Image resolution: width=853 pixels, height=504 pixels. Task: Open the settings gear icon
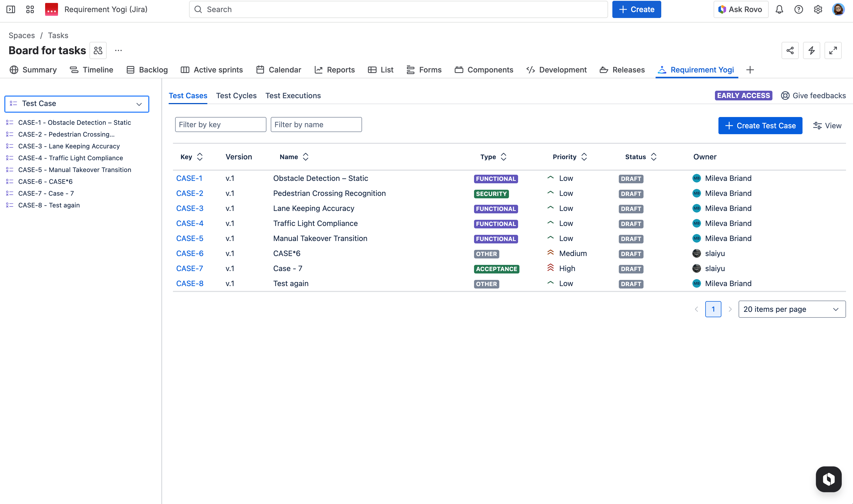(x=818, y=9)
